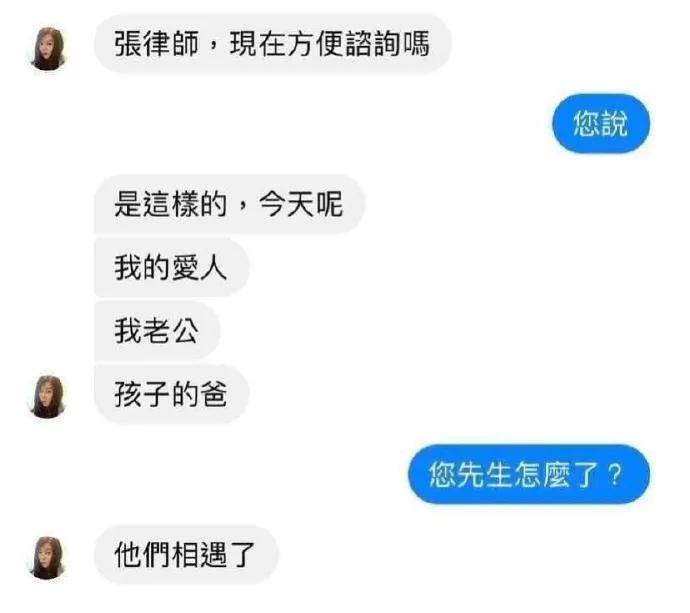Image resolution: width=690 pixels, height=613 pixels.
Task: Tap the avatar next to 孩子的爸
Action: click(48, 396)
